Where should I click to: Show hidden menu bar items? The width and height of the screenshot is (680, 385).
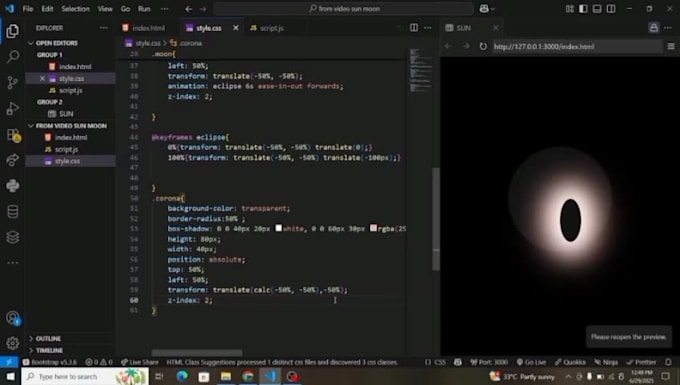coord(164,9)
